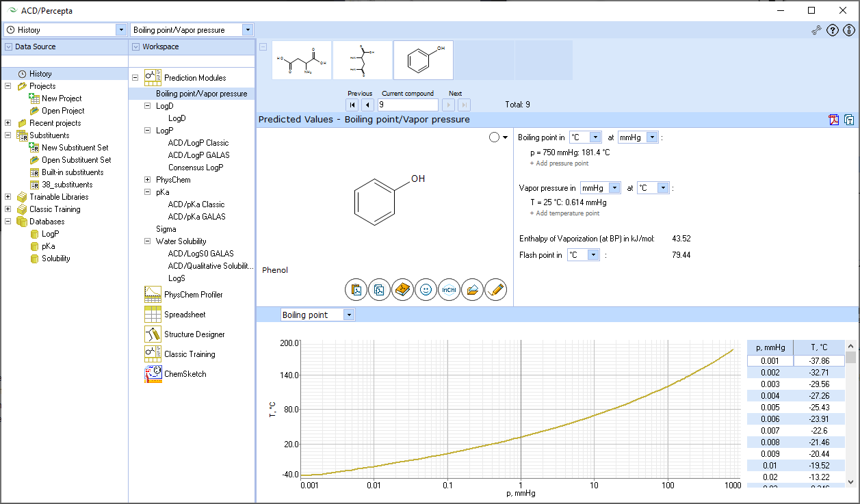860x504 pixels.
Task: Open settings with the wrench icon
Action: [x=816, y=30]
